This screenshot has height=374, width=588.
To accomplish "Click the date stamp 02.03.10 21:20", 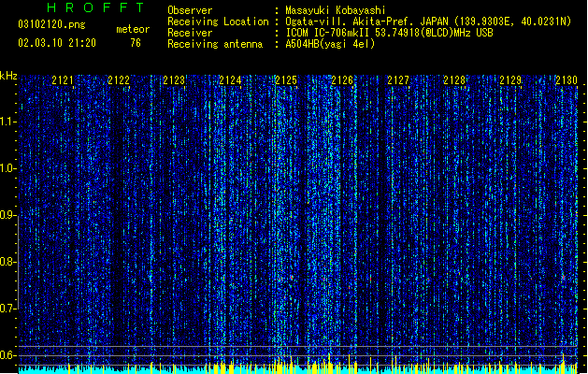I will 57,43.
